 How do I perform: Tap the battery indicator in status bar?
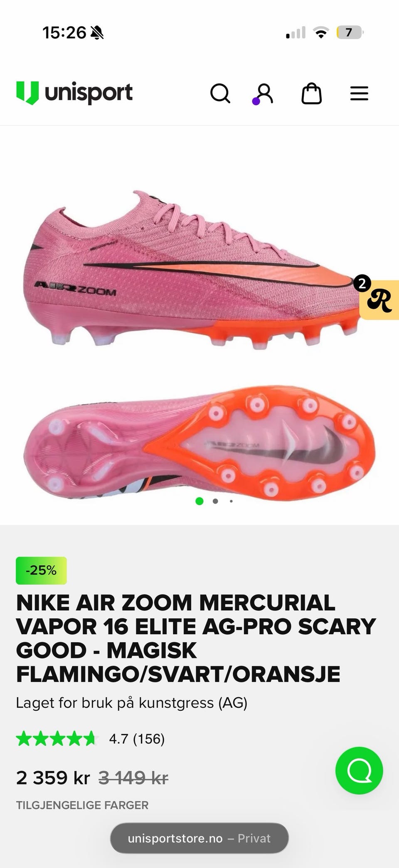350,32
